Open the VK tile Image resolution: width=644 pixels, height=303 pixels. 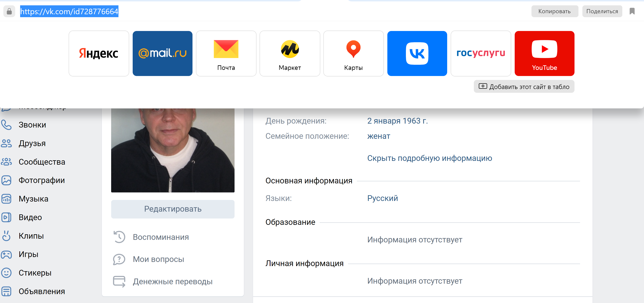[417, 53]
